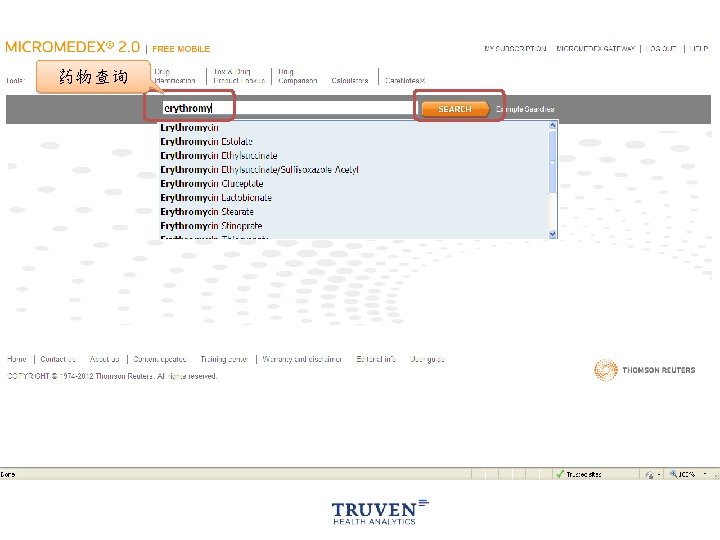Click the Log Out link

661,48
